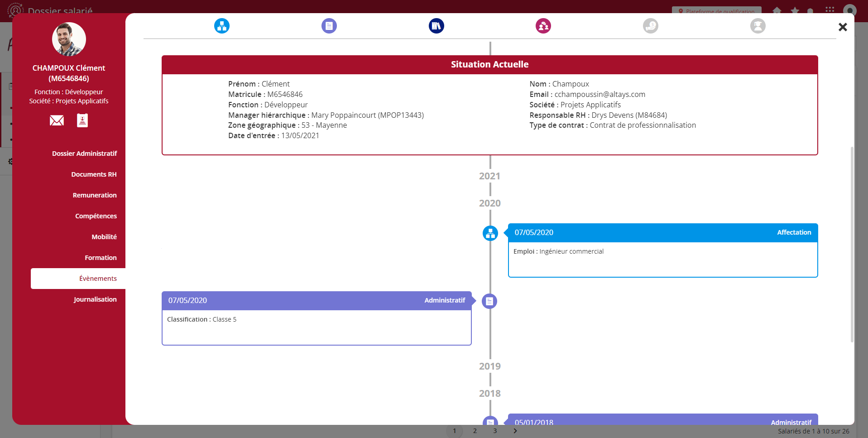868x438 pixels.
Task: Click the Administratif timeline marker for 07/05/2020
Action: 489,301
